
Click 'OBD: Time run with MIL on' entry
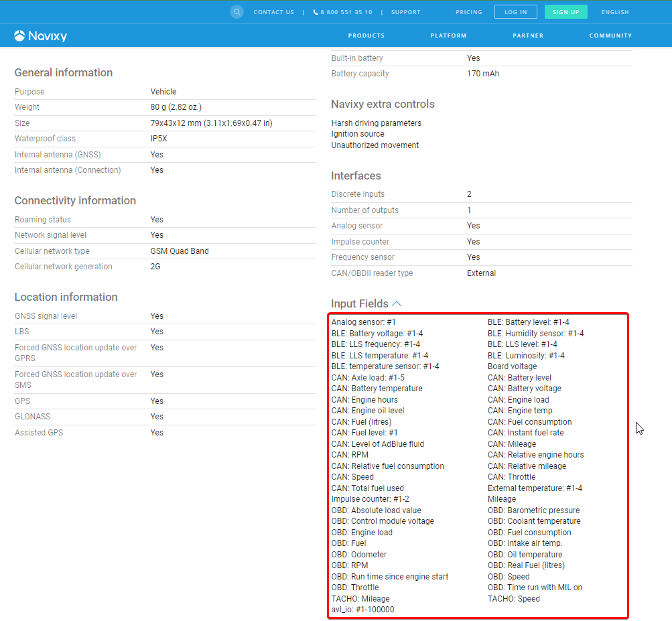click(535, 588)
